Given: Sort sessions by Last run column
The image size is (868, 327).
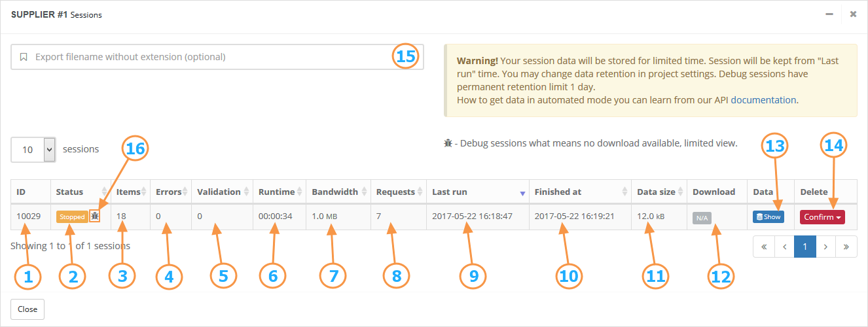Looking at the screenshot, I should point(478,192).
